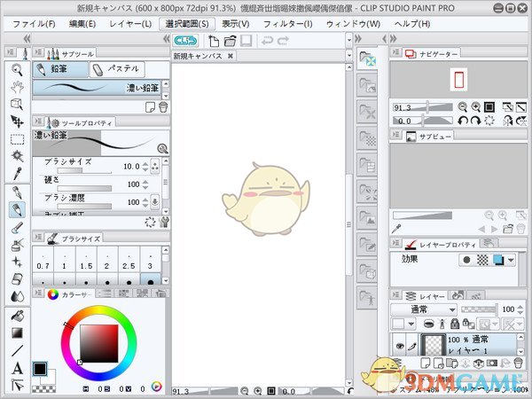Pick brush size preset 1.5

86,262
